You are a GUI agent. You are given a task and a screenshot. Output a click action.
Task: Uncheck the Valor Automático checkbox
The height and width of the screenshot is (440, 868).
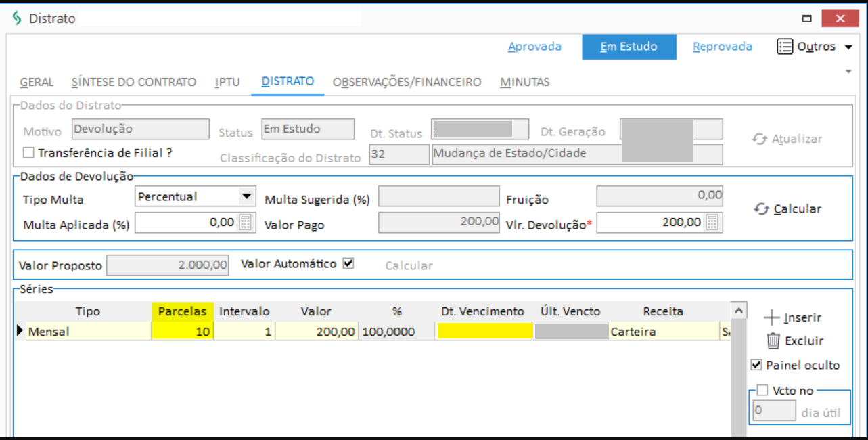pos(348,264)
